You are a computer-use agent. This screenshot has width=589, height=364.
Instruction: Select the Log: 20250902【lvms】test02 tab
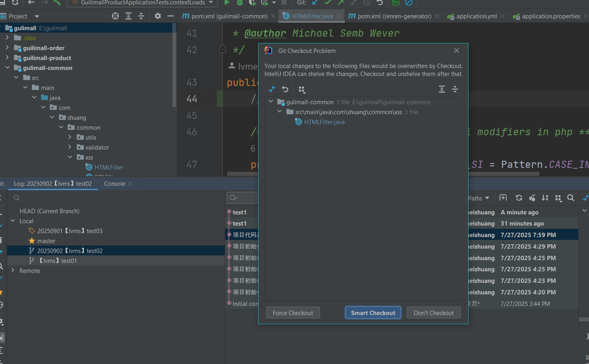(x=53, y=183)
